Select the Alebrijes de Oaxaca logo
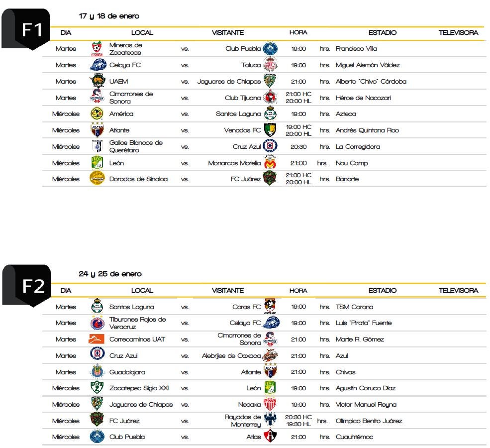The image size is (490, 448). (x=270, y=355)
